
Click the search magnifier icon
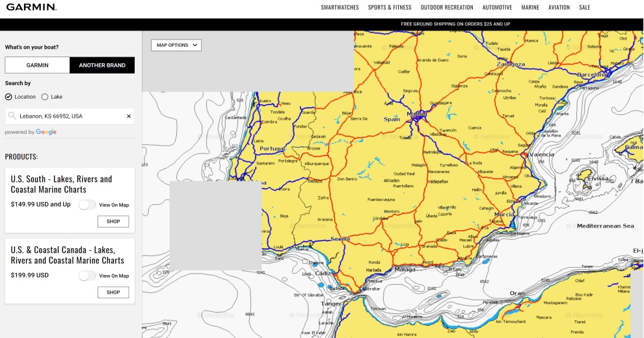pos(12,116)
